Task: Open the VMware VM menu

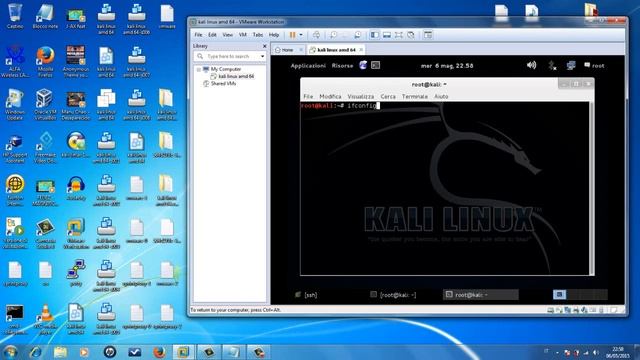Action: tap(242, 35)
